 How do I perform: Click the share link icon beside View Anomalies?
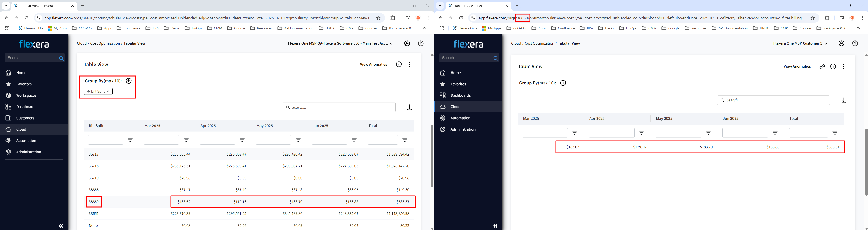click(x=822, y=66)
